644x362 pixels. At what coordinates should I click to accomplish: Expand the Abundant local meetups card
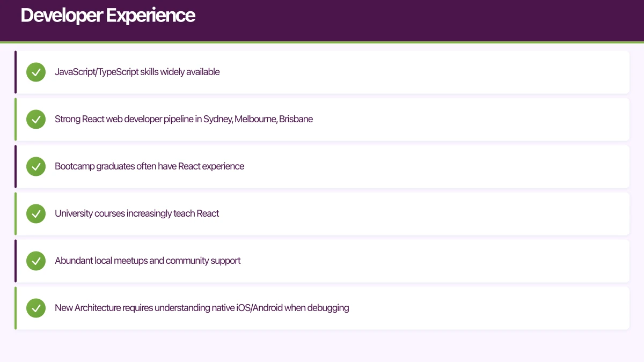[x=322, y=261]
